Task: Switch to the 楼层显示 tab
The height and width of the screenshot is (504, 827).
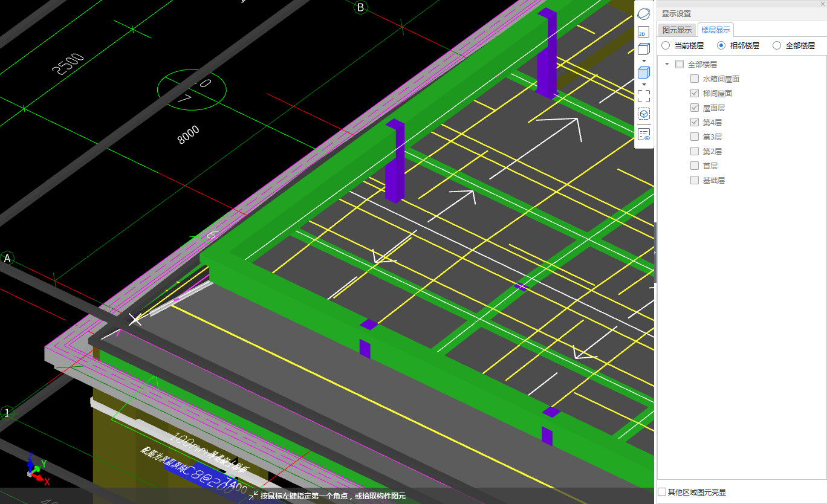Action: pyautogui.click(x=716, y=30)
